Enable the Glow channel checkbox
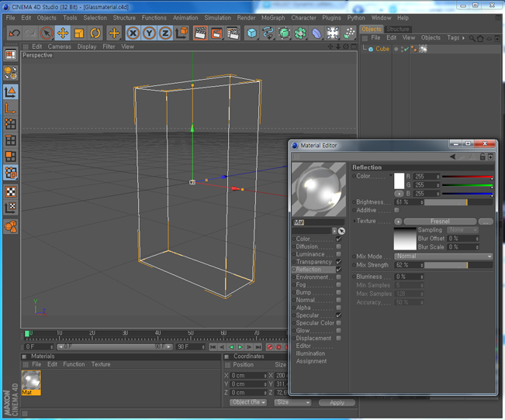This screenshot has width=505, height=420. tap(338, 331)
